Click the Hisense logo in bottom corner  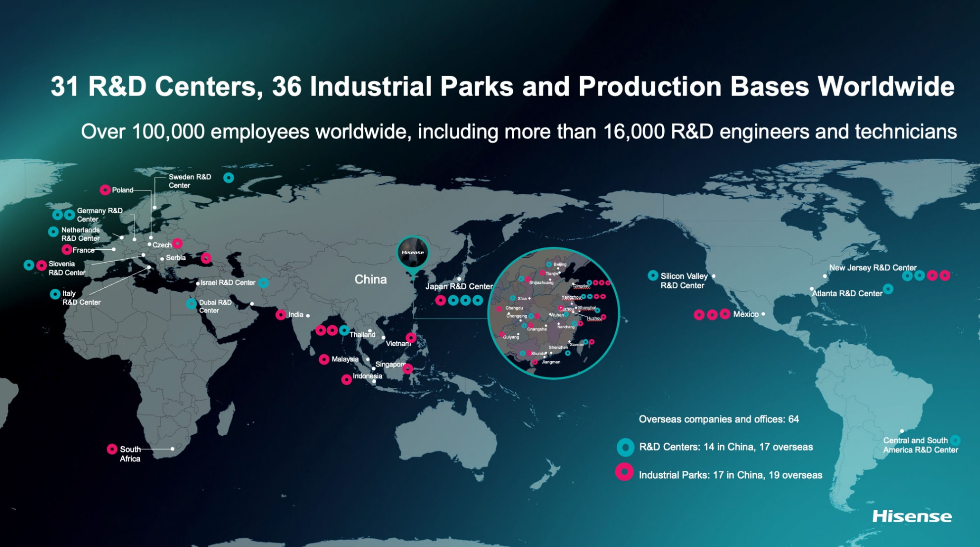tap(912, 516)
